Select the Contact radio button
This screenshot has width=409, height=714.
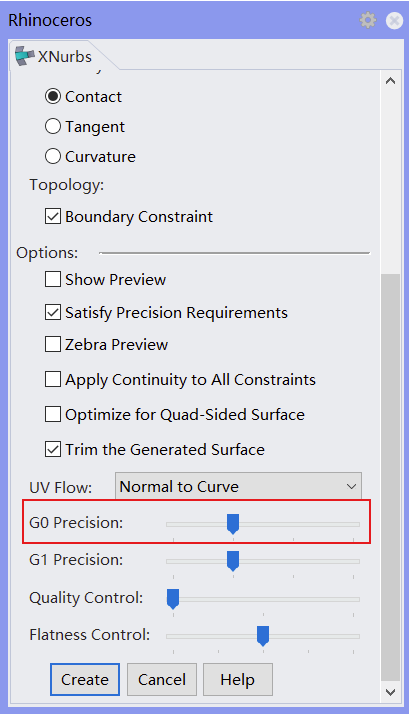tap(53, 97)
